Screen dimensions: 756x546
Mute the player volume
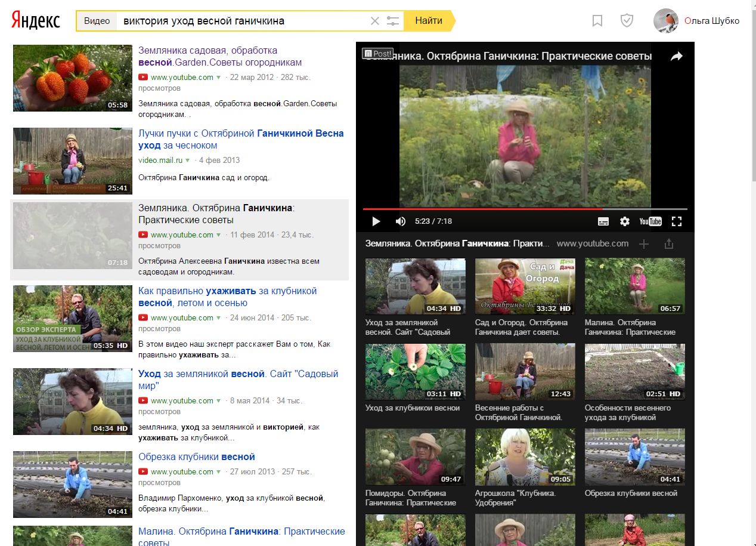[400, 221]
